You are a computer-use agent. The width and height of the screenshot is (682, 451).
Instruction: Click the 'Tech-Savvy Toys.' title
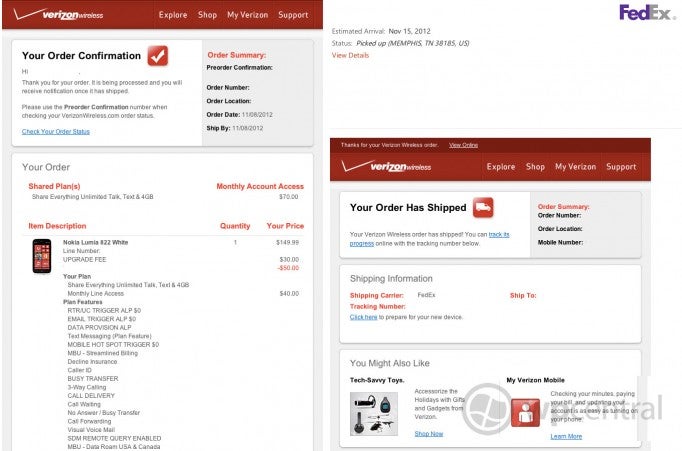point(377,380)
